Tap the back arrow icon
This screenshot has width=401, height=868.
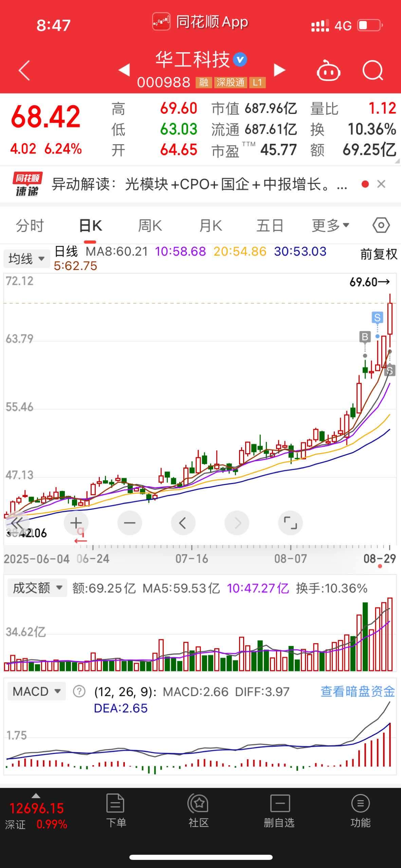(x=24, y=70)
